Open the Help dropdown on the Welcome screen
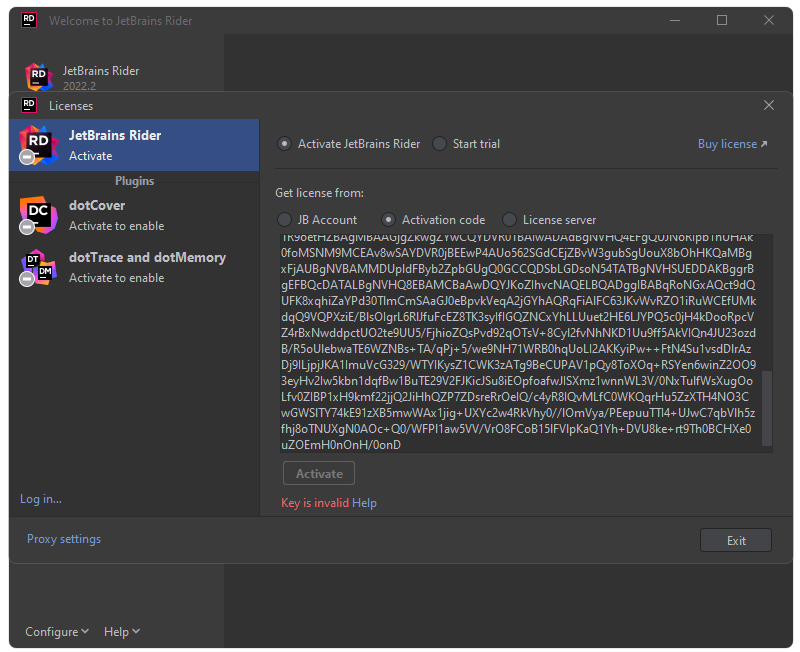 coord(122,632)
